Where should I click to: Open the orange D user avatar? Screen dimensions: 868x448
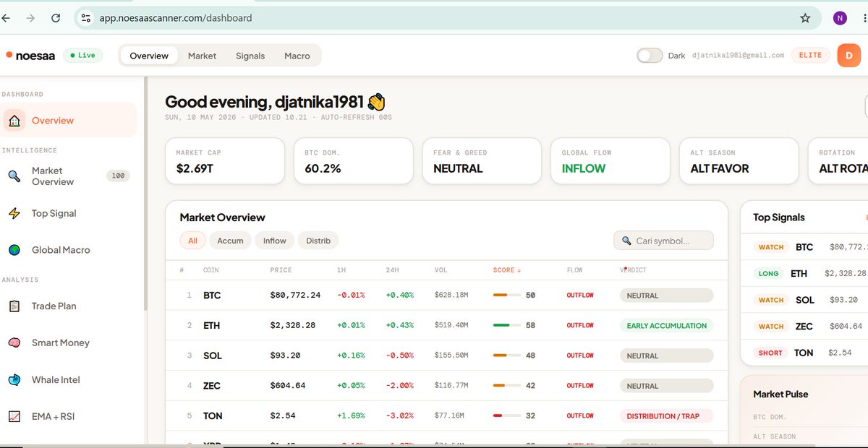tap(849, 56)
